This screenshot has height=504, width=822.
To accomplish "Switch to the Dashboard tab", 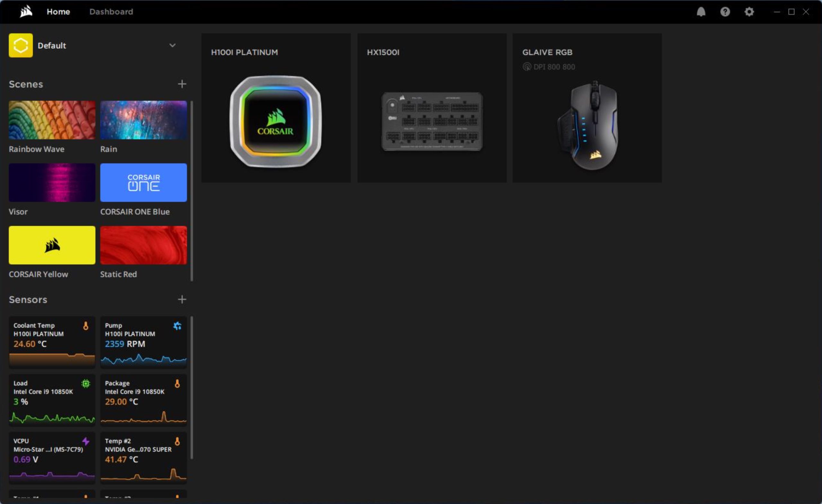I will coord(111,12).
